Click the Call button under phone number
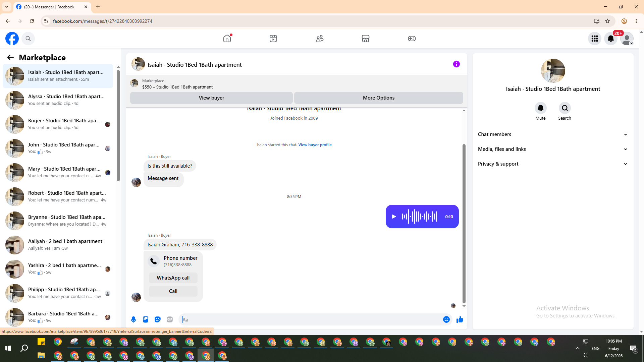 click(173, 291)
